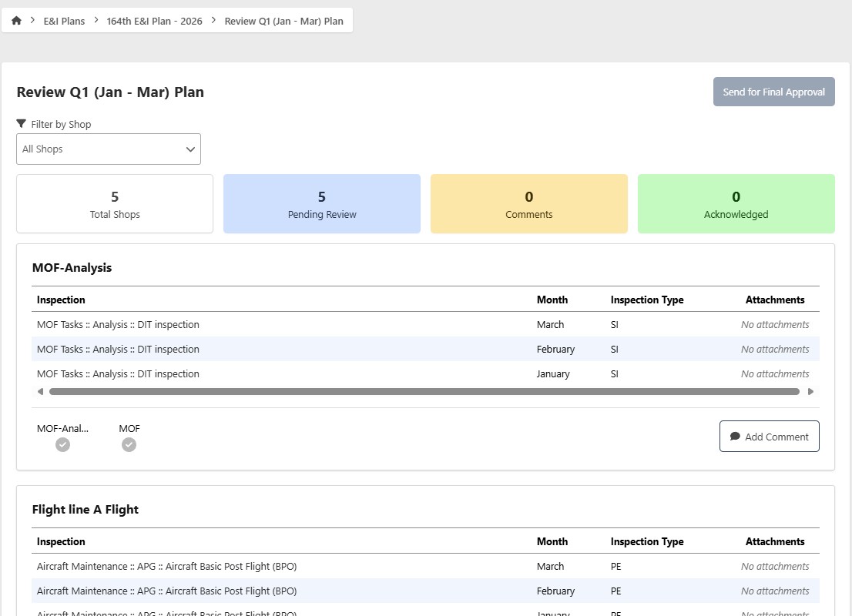Click Inspection Type header in MOF-Analysis
Viewport: 852px width, 616px height.
647,300
